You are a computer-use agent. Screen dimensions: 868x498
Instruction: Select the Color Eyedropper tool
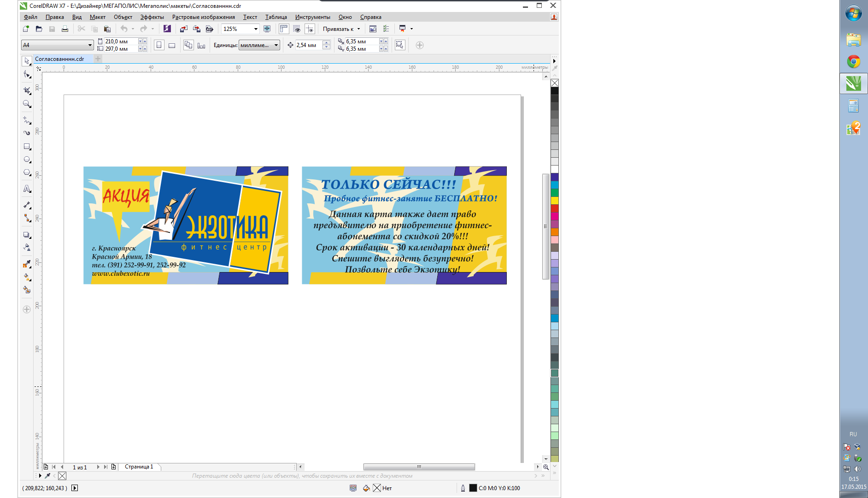27,264
